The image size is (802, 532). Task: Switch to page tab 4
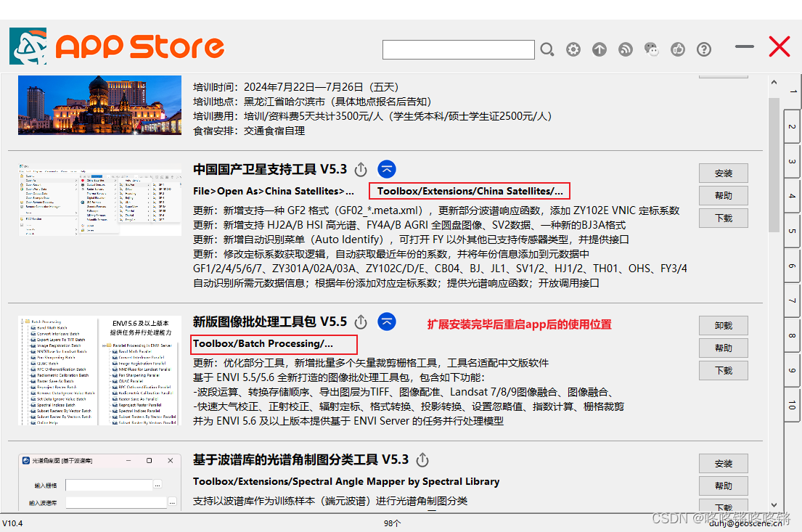793,196
